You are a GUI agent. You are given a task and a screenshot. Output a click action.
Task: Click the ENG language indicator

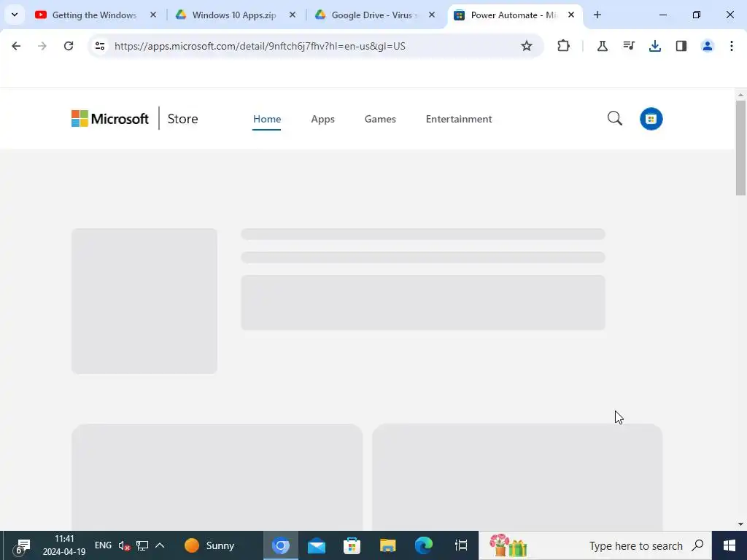(103, 545)
